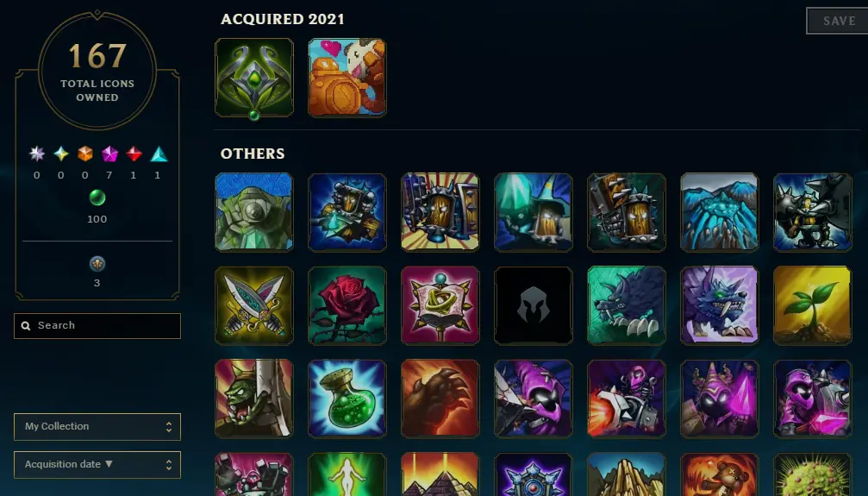Select the spellbook with golden rings icon
Image resolution: width=868 pixels, height=496 pixels.
click(440, 305)
